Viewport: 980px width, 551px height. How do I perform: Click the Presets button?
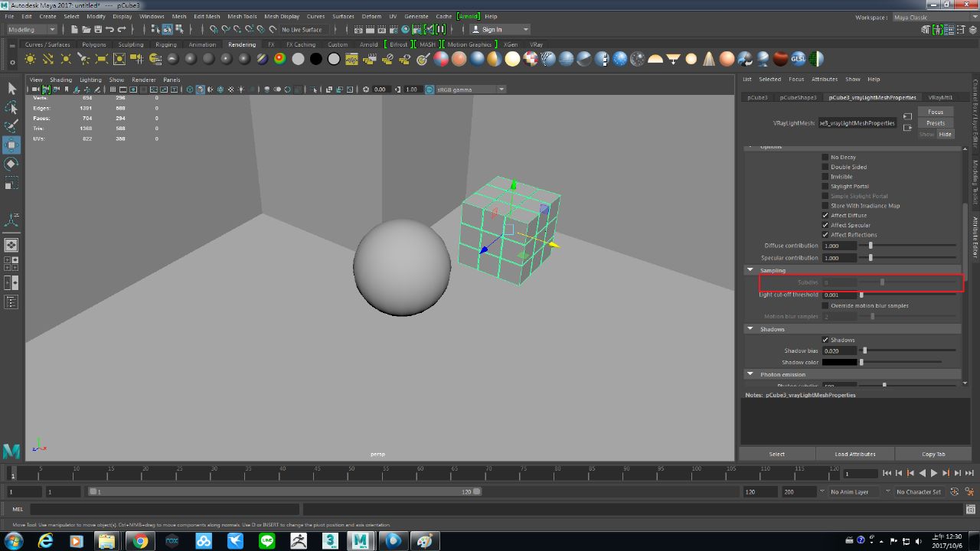click(936, 122)
